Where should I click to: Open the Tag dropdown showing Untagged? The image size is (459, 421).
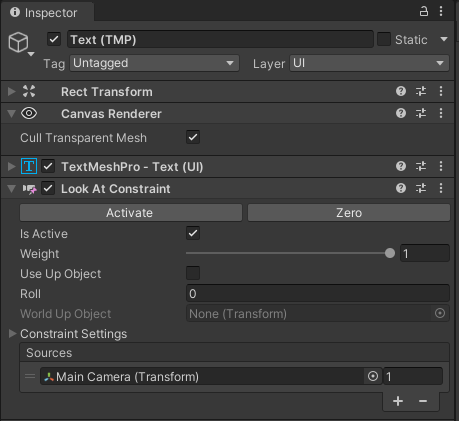coord(154,63)
